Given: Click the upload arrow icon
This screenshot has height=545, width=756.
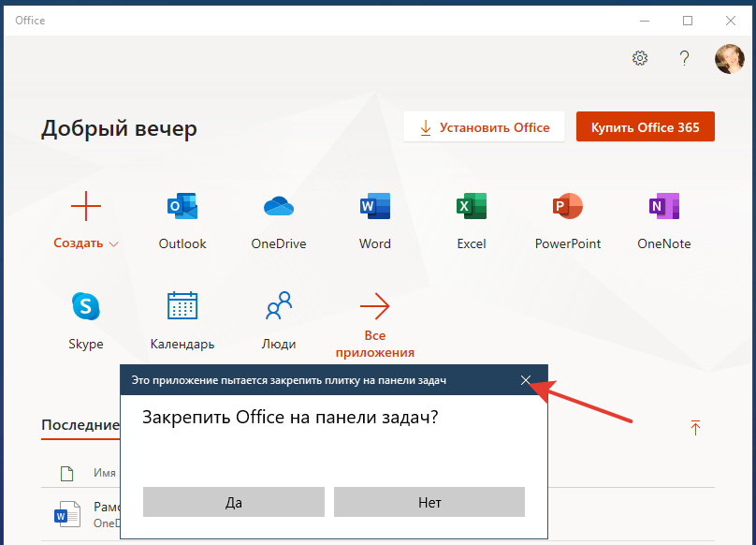Looking at the screenshot, I should point(695,427).
